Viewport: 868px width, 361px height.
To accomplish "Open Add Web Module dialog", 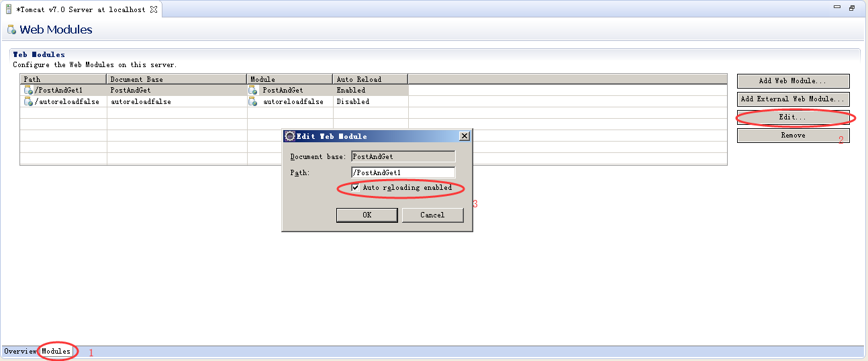I will [793, 81].
